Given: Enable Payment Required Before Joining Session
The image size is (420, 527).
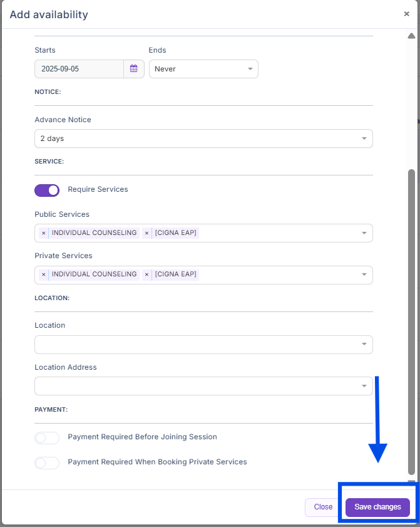Looking at the screenshot, I should pyautogui.click(x=47, y=437).
